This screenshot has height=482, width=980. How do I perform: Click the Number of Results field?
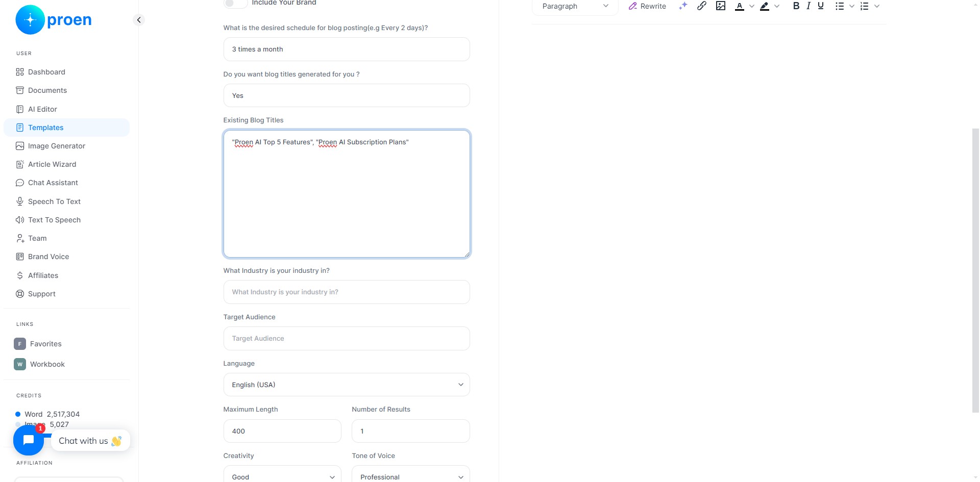coord(411,431)
